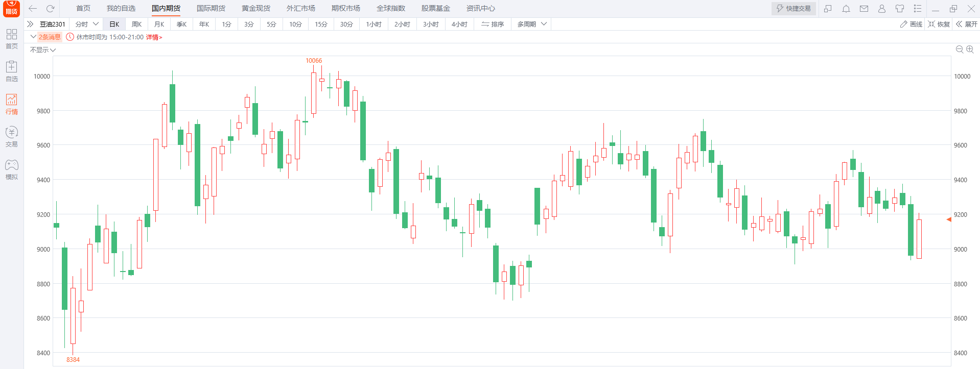The image size is (980, 369).
Task: Click the refresh icon in top bar
Action: pyautogui.click(x=50, y=8)
